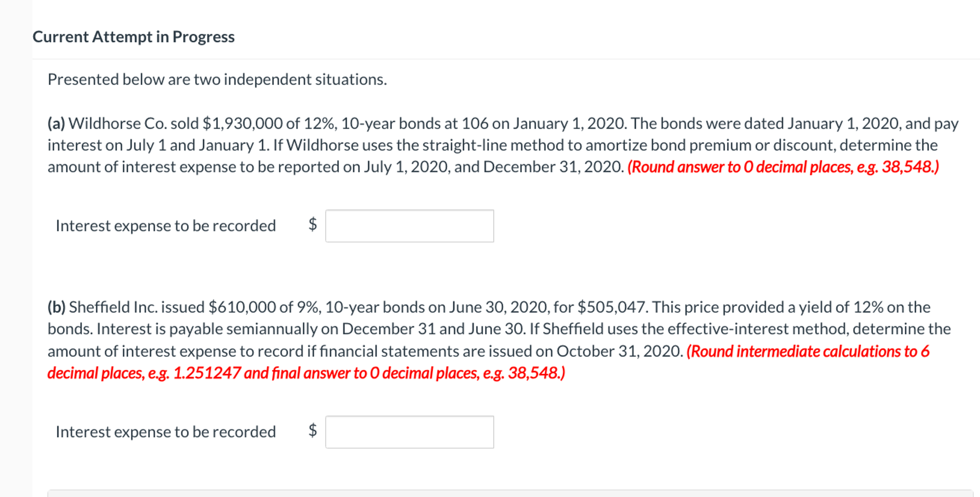Click the Presented below are two independent situations sentence

[218, 79]
